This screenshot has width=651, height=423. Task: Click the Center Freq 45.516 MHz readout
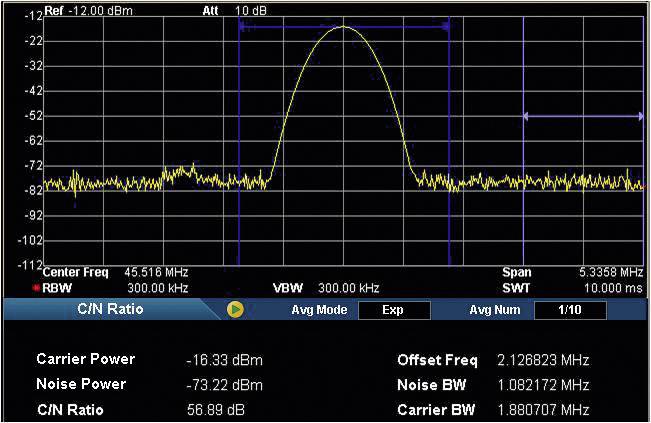pyautogui.click(x=115, y=272)
